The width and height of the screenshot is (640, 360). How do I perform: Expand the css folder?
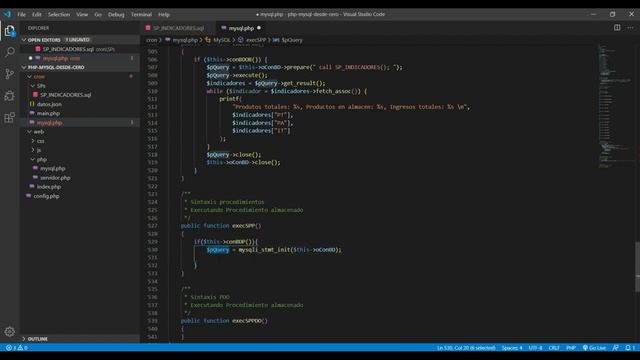[40, 141]
